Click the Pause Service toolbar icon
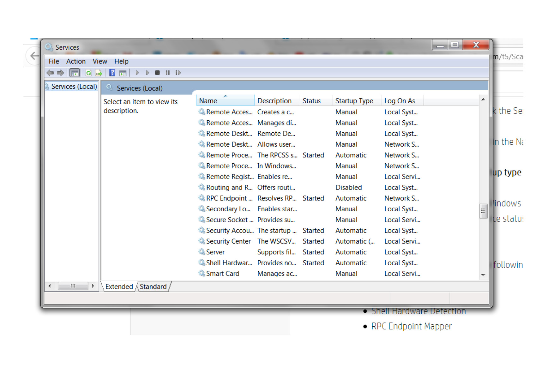 tap(168, 73)
